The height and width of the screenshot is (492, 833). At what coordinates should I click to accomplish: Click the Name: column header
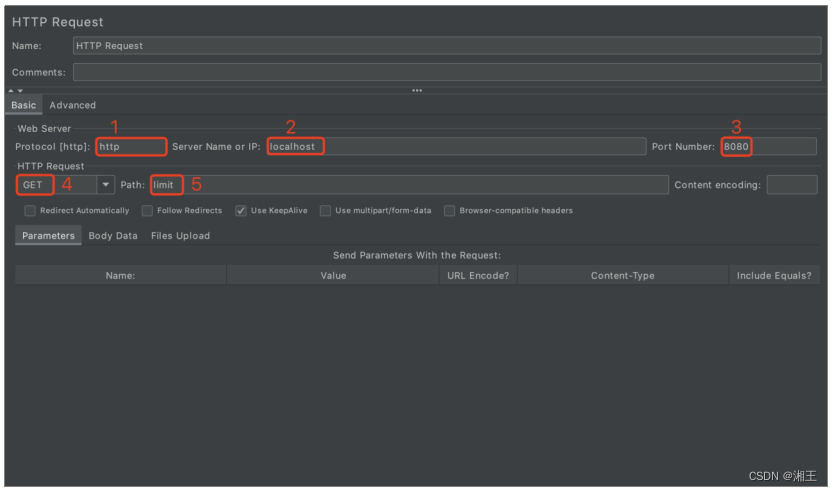pyautogui.click(x=121, y=276)
